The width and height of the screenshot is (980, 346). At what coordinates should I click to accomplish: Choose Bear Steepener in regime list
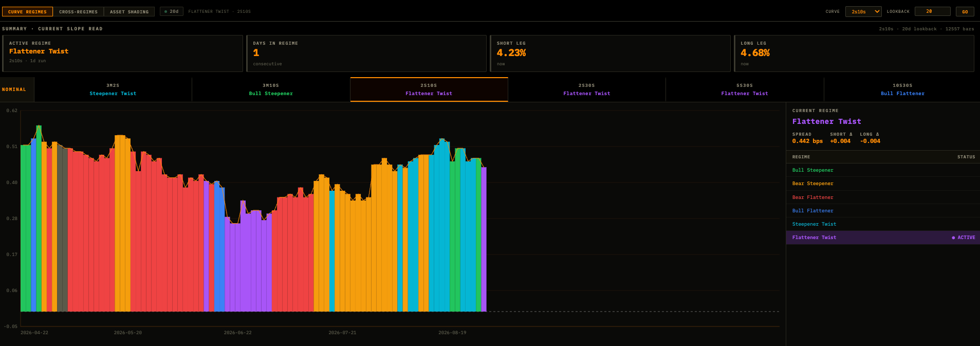(883, 184)
